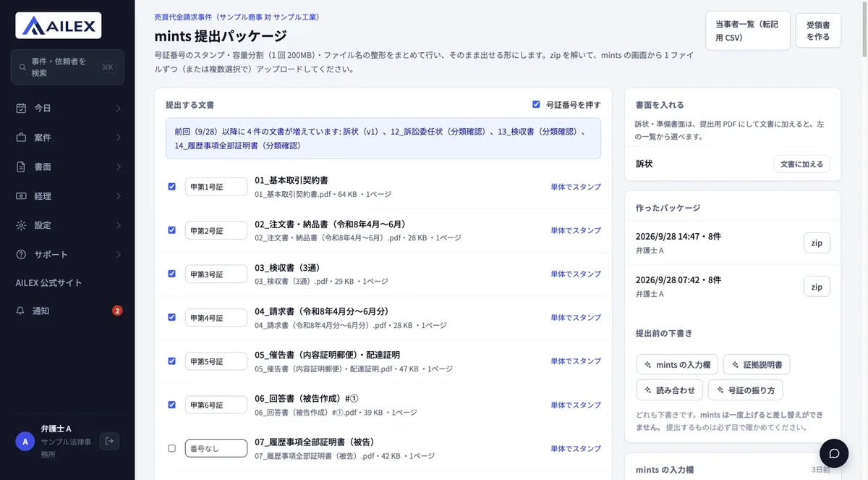Edit the 甲第1号証 number field
The image size is (868, 480).
coord(216,187)
